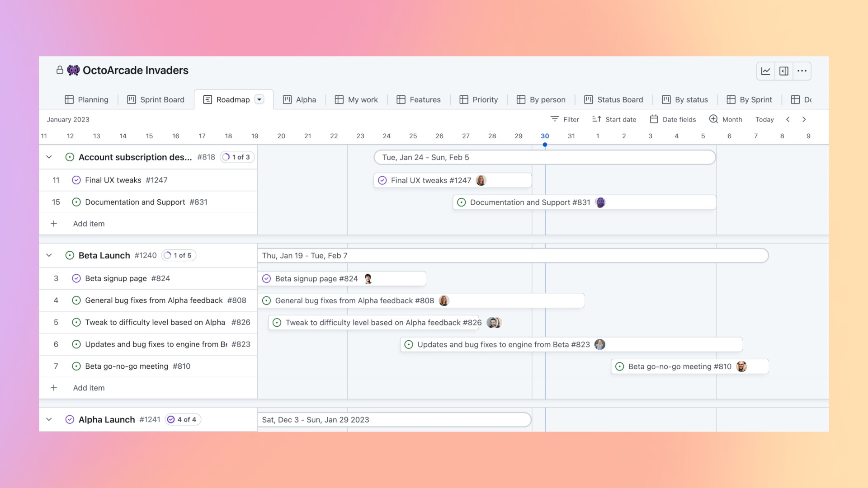Viewport: 868px width, 488px height.
Task: Click the 1 of 5 progress indicator on Beta Launch
Action: pos(179,255)
